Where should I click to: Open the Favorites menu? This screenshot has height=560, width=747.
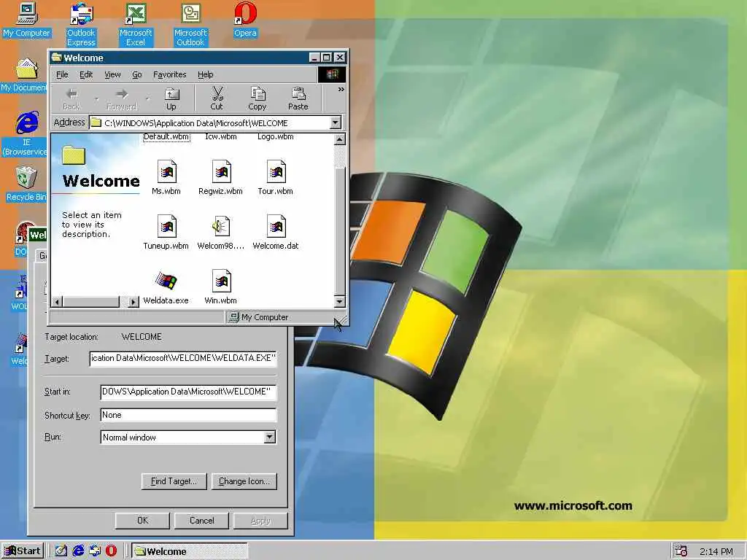169,75
